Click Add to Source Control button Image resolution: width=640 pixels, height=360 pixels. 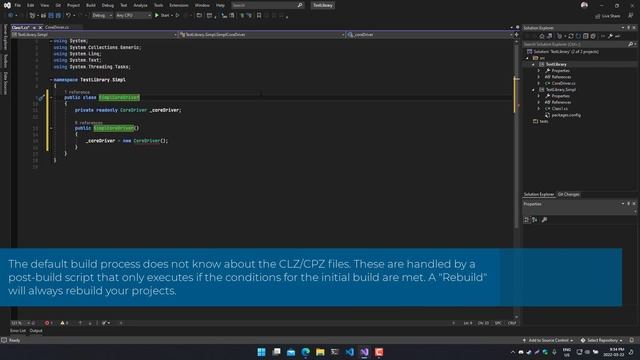pos(547,340)
